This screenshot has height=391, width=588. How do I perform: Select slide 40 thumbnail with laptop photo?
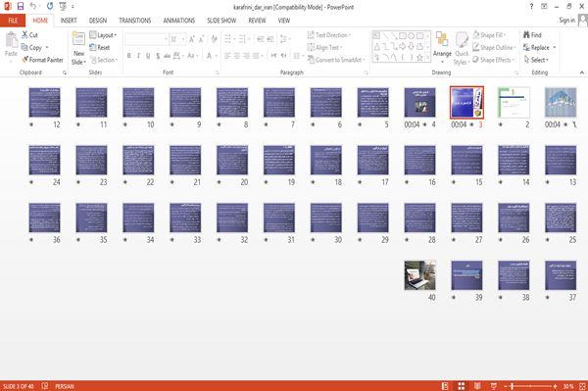[420, 275]
